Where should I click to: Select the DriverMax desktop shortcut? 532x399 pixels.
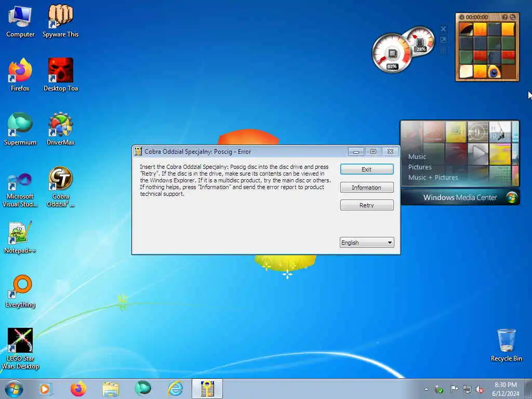60,129
